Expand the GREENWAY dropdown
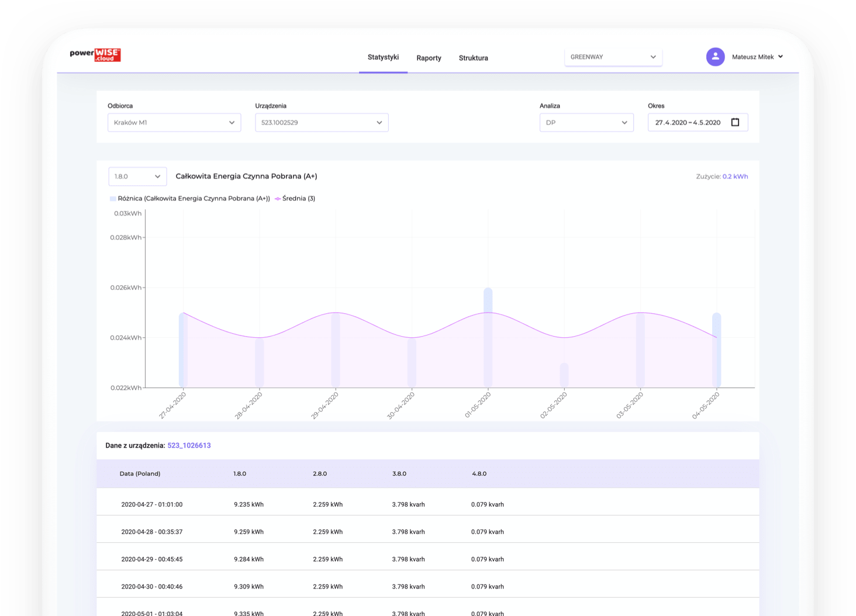The height and width of the screenshot is (616, 856). (613, 57)
